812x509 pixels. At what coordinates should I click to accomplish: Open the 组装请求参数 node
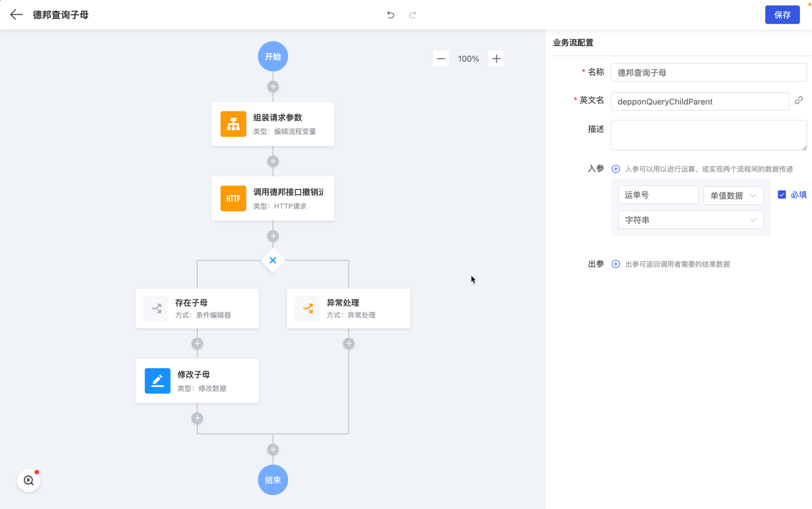273,124
